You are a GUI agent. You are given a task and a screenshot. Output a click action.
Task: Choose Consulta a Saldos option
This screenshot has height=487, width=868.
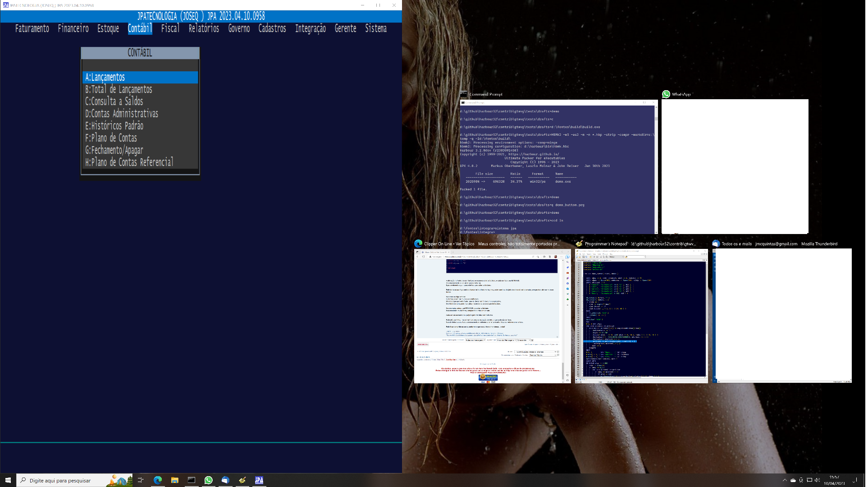[114, 101]
